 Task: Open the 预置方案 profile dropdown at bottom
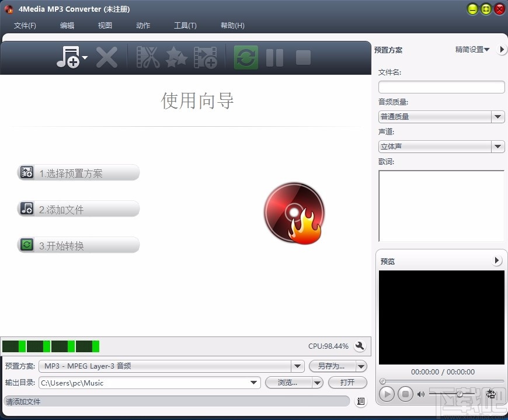point(298,366)
